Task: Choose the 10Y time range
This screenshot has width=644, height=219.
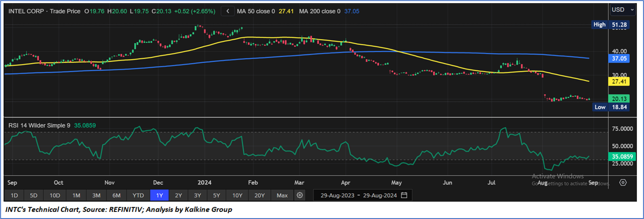Action: (237, 195)
